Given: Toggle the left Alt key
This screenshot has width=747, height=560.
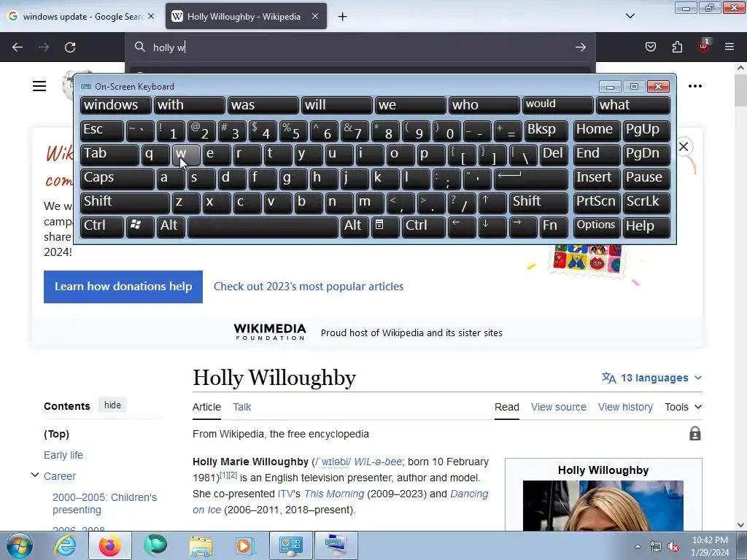Looking at the screenshot, I should point(171,226).
